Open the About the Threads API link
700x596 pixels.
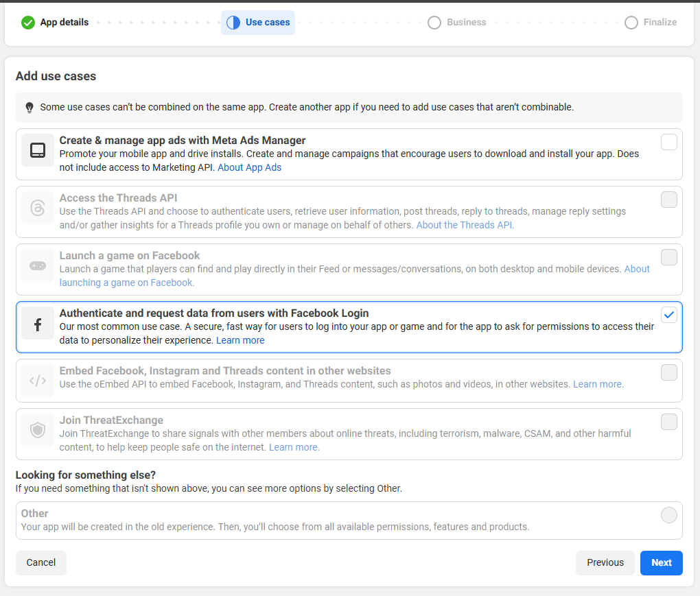(465, 225)
